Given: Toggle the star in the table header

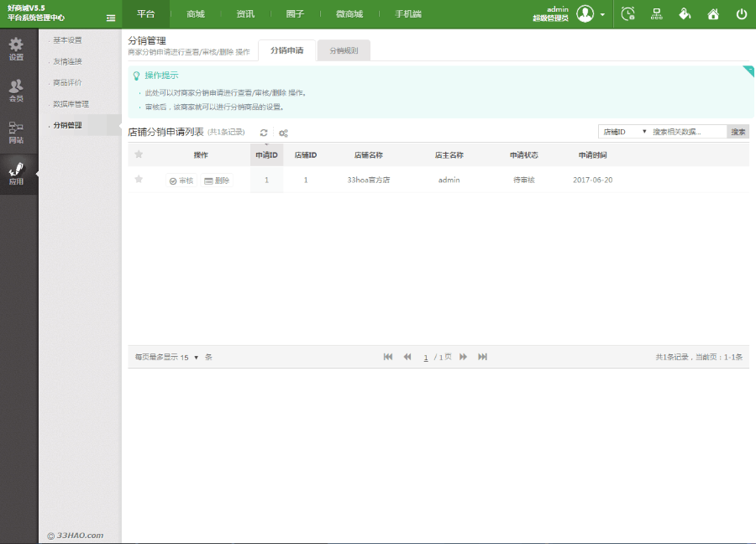Looking at the screenshot, I should click(x=139, y=154).
